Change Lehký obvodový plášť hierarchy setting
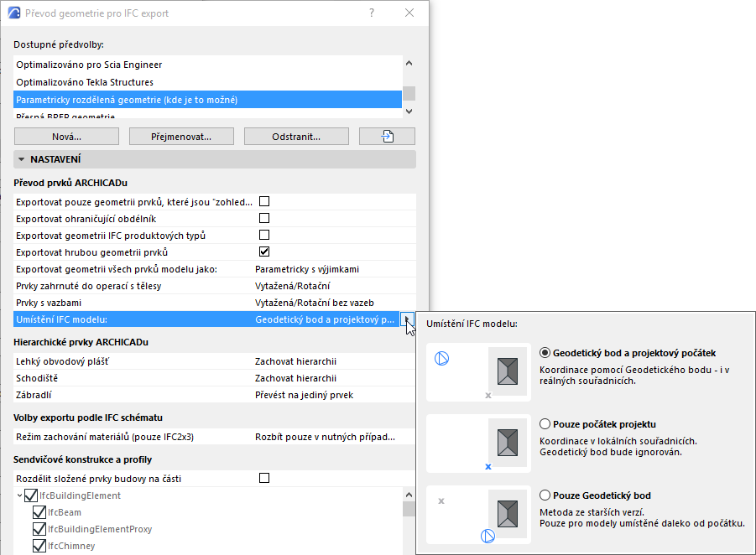Screen dimensions: 756x555 pyautogui.click(x=295, y=361)
